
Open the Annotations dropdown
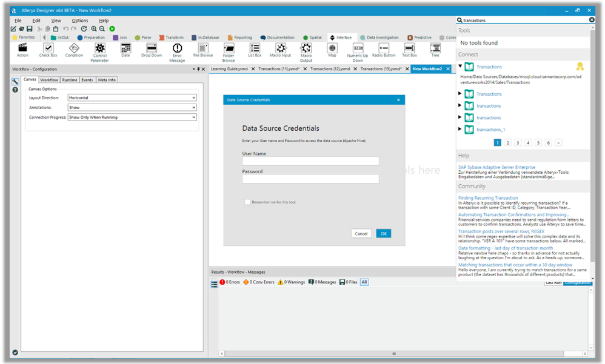point(132,107)
